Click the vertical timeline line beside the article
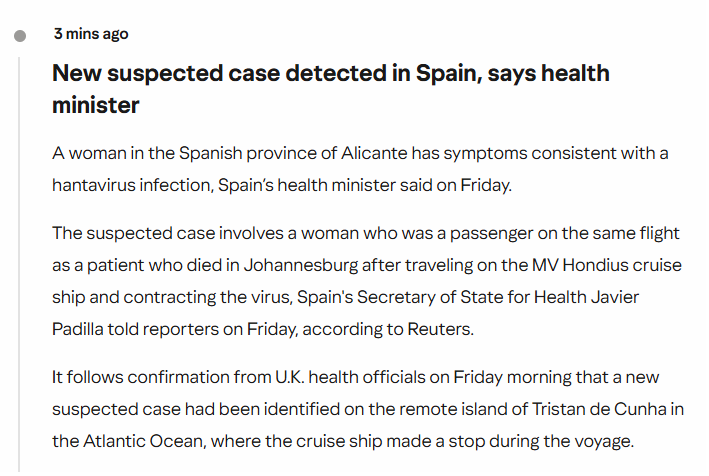 point(19,264)
